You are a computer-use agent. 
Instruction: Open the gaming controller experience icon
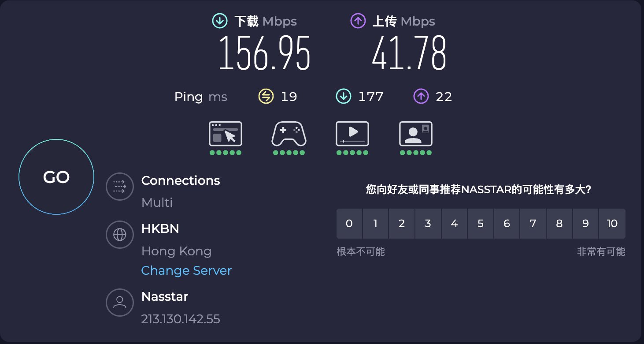pos(289,134)
